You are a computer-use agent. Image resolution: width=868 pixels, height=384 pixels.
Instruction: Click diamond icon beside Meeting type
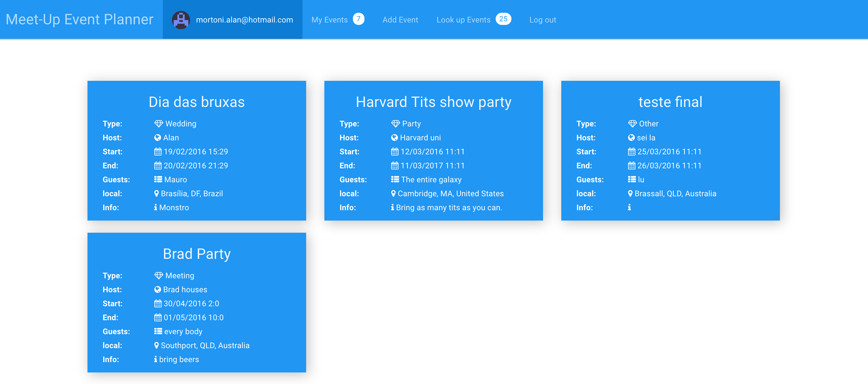click(158, 276)
